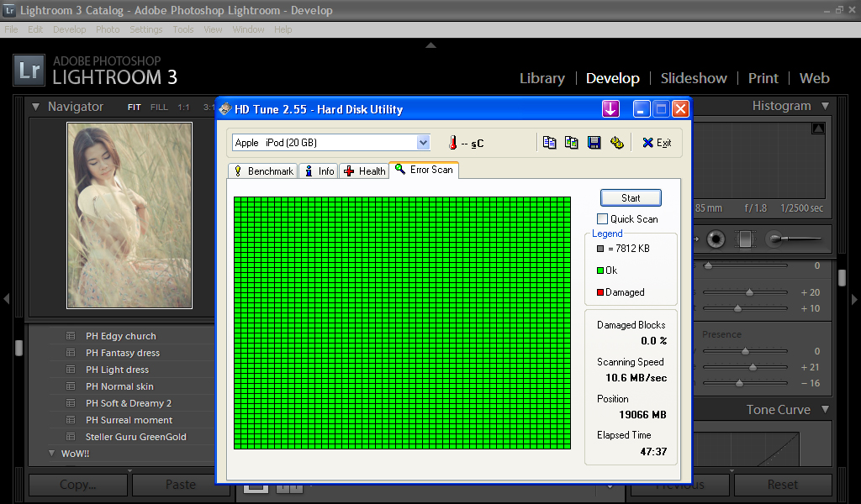Collapse the Navigator panel
This screenshot has width=861, height=504.
click(35, 107)
